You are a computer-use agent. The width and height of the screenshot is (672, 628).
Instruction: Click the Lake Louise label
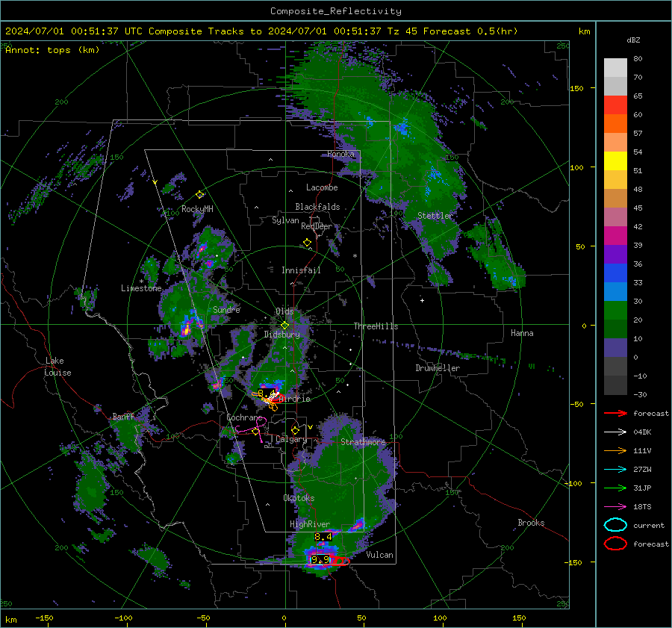(x=58, y=367)
